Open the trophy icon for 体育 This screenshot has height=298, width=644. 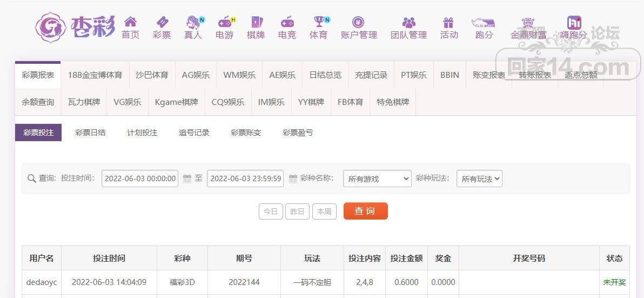318,22
